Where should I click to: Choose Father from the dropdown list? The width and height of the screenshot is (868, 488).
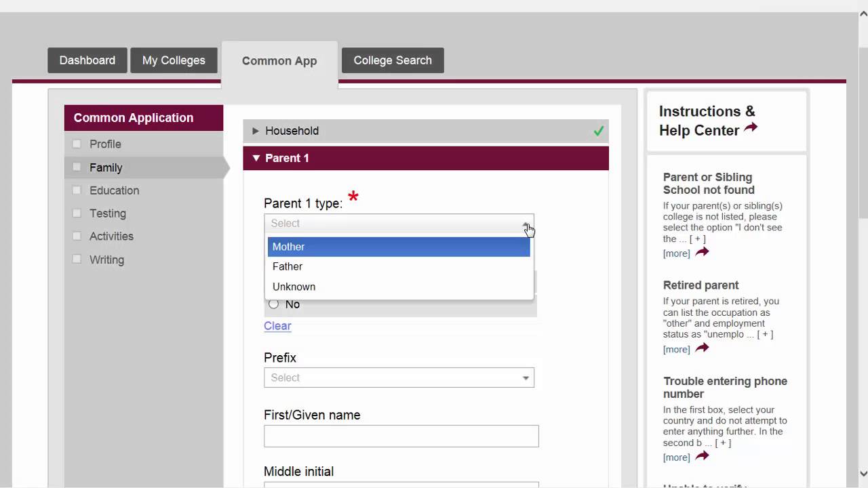coord(399,266)
